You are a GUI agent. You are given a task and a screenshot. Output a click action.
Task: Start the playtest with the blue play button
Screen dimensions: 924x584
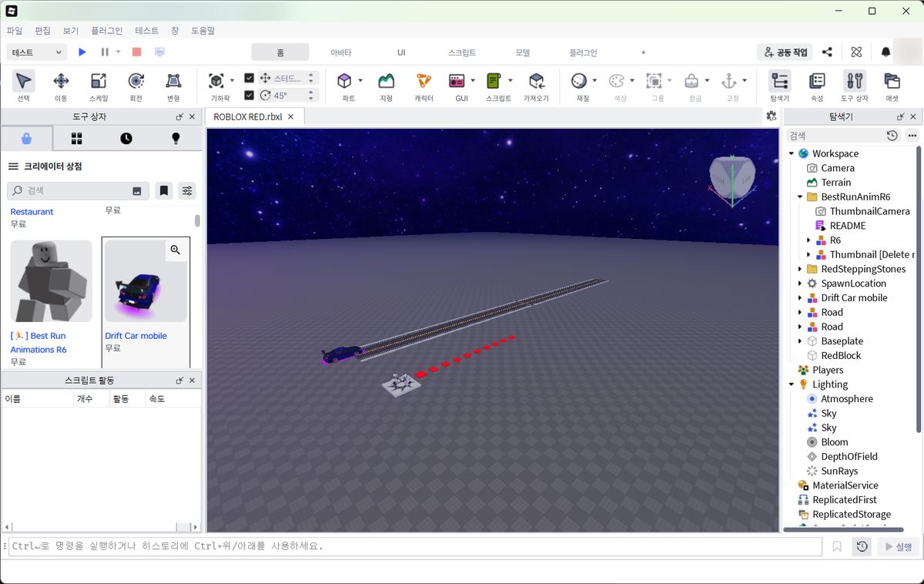click(82, 52)
